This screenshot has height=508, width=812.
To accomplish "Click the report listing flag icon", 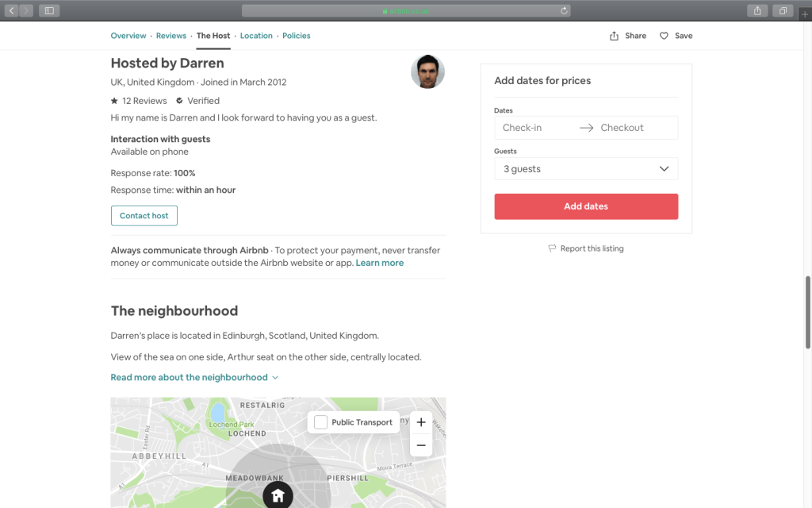I will [x=552, y=248].
